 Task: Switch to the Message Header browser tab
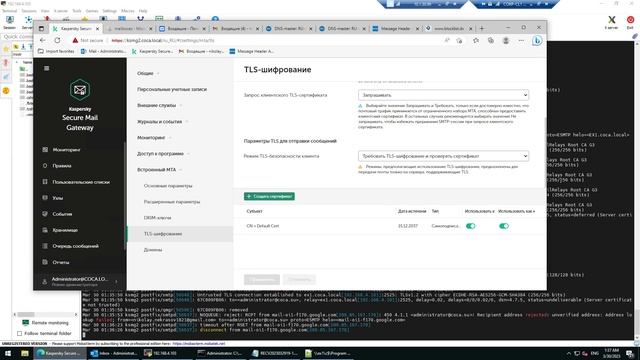coord(396,29)
